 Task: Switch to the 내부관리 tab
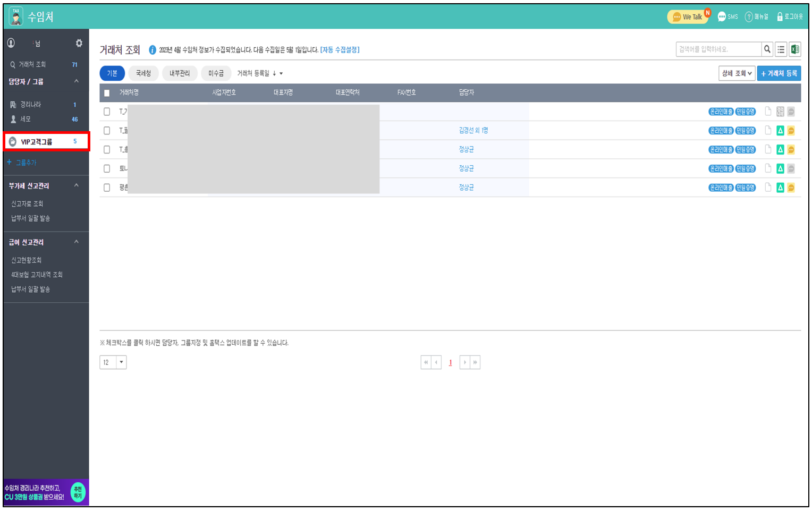(x=180, y=73)
